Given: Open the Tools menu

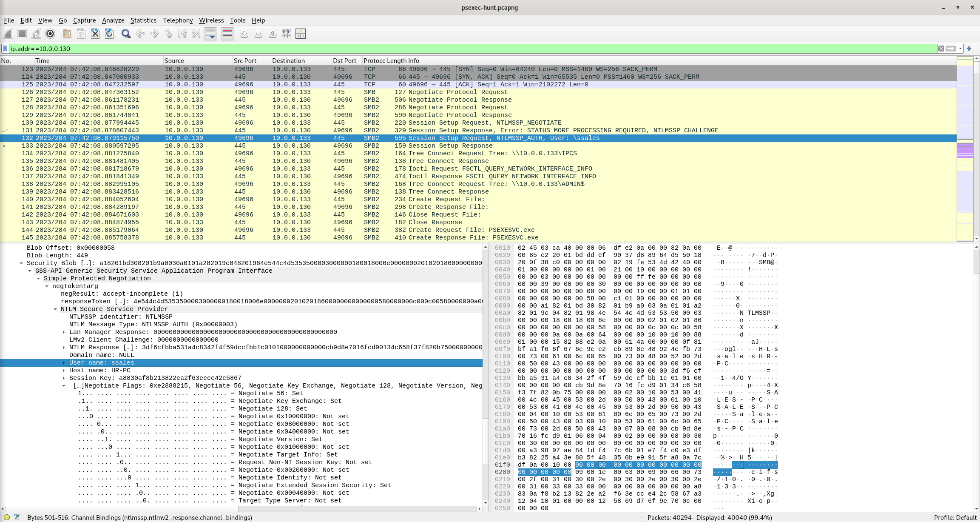Looking at the screenshot, I should click(238, 20).
